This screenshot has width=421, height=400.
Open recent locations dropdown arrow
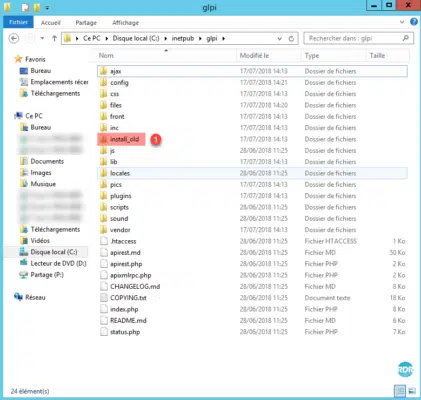tap(42, 38)
